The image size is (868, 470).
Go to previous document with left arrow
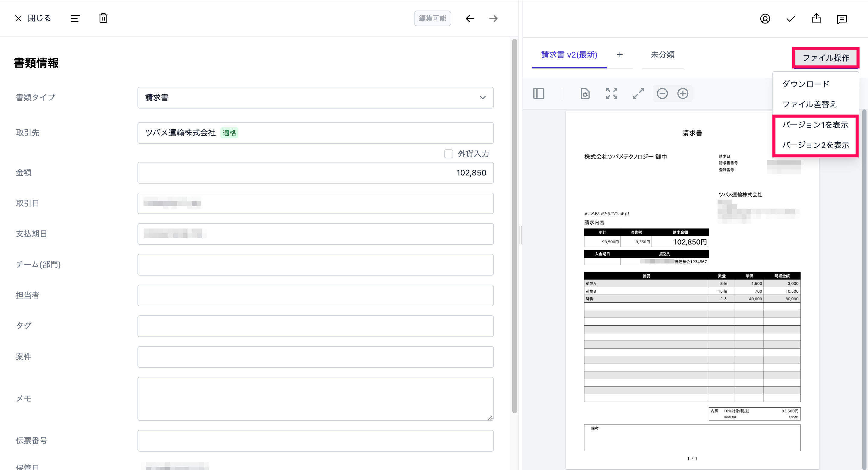[470, 18]
